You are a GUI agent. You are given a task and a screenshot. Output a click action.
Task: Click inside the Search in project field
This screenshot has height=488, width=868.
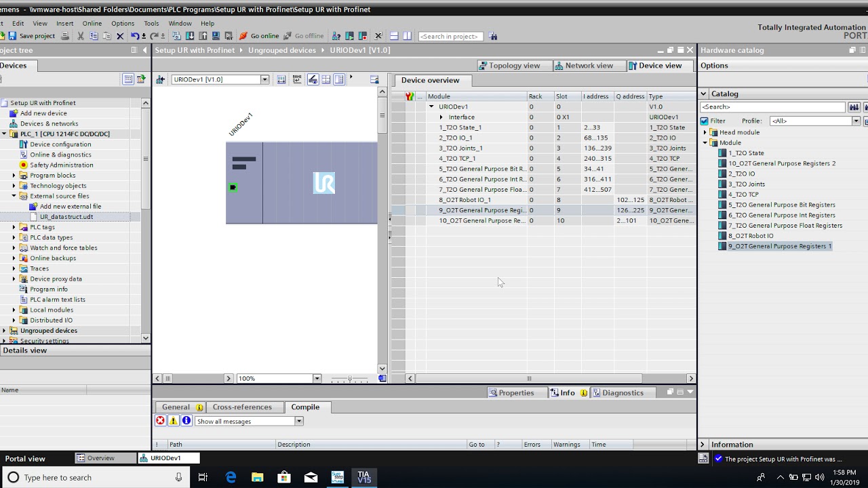(x=451, y=36)
